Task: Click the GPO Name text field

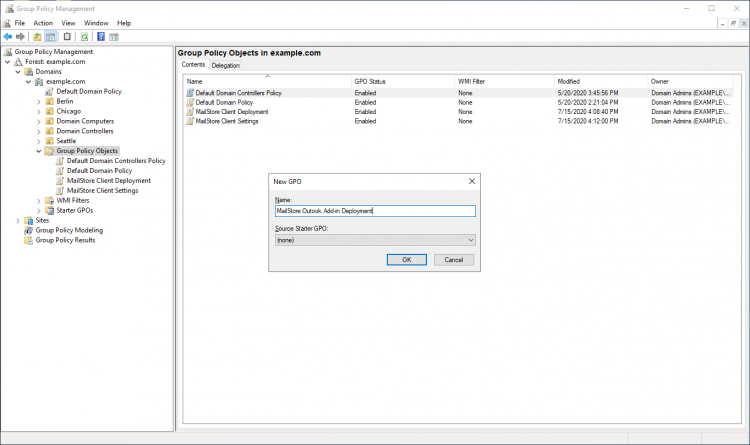Action: [x=374, y=211]
